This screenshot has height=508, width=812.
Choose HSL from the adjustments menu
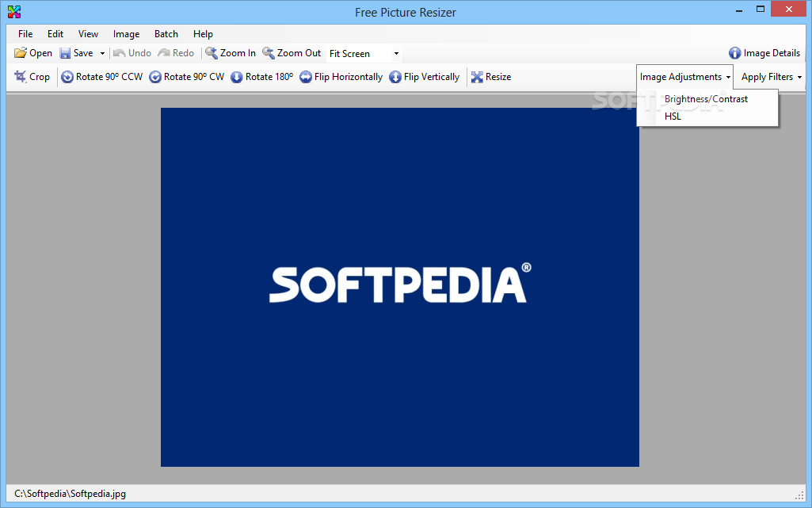click(707, 116)
